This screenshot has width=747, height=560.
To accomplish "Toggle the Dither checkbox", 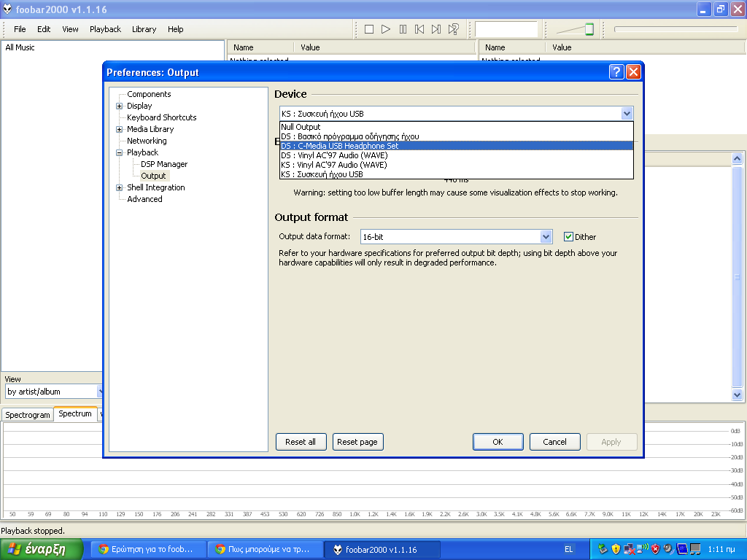I will [x=569, y=237].
